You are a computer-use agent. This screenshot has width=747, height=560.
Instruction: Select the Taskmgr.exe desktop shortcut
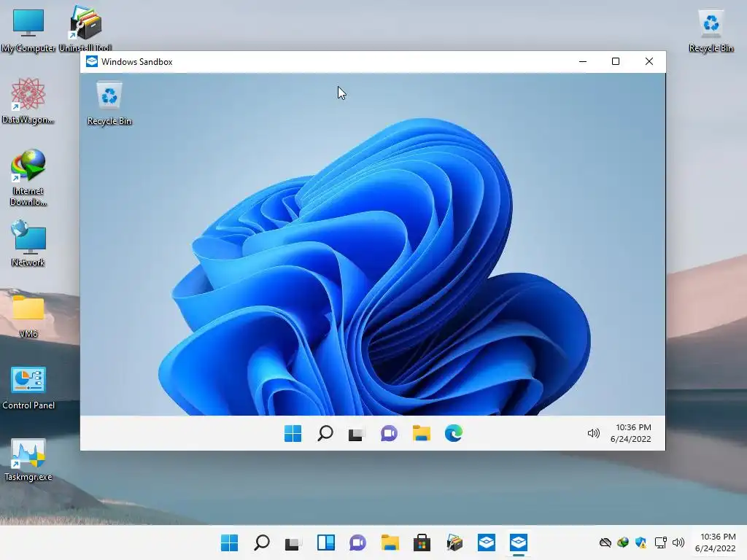[x=28, y=459]
